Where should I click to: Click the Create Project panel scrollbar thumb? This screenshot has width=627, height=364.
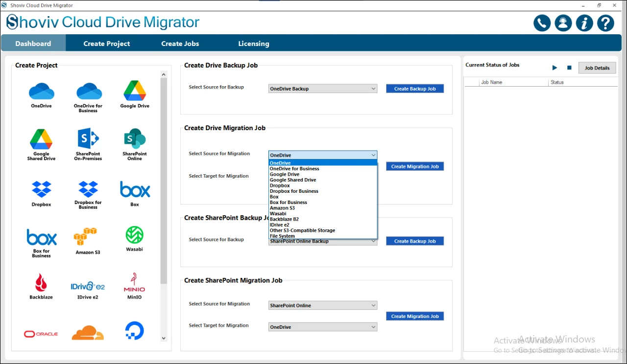point(164,181)
